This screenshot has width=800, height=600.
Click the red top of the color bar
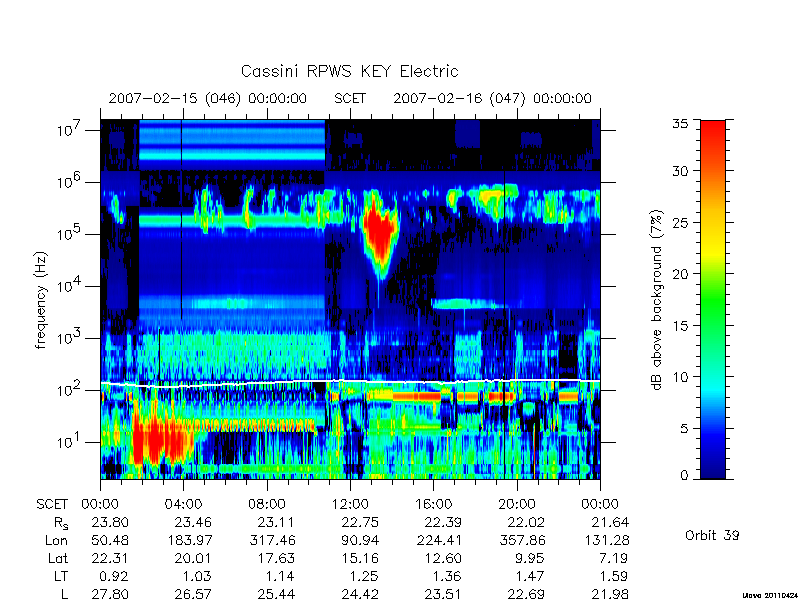(x=713, y=133)
